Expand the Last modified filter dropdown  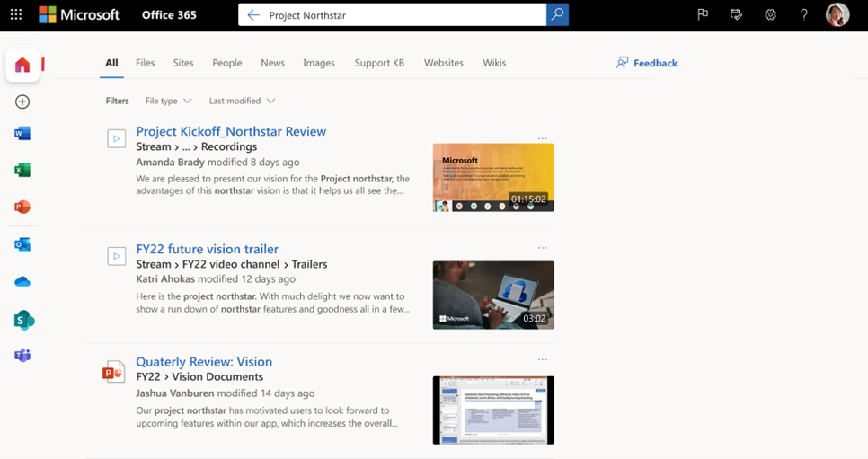pyautogui.click(x=242, y=101)
